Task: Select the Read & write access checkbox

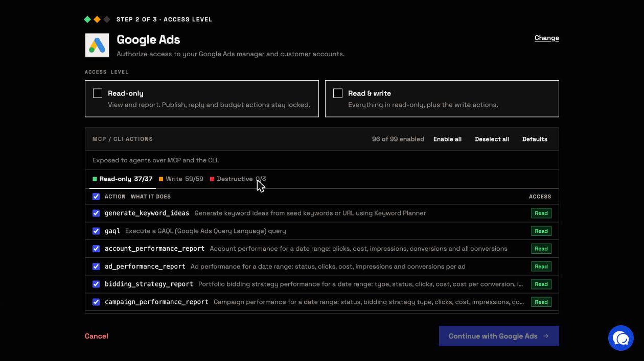Action: pos(338,93)
